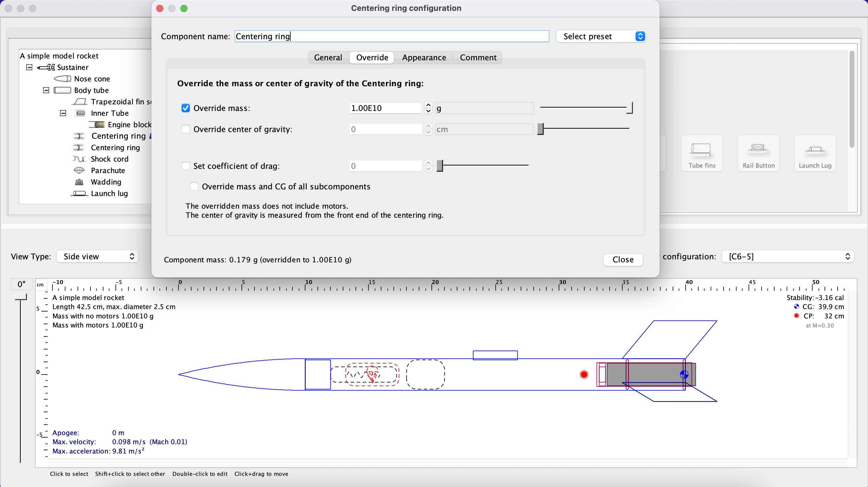Change the View Type from Side view
This screenshot has width=868, height=487.
coord(97,256)
